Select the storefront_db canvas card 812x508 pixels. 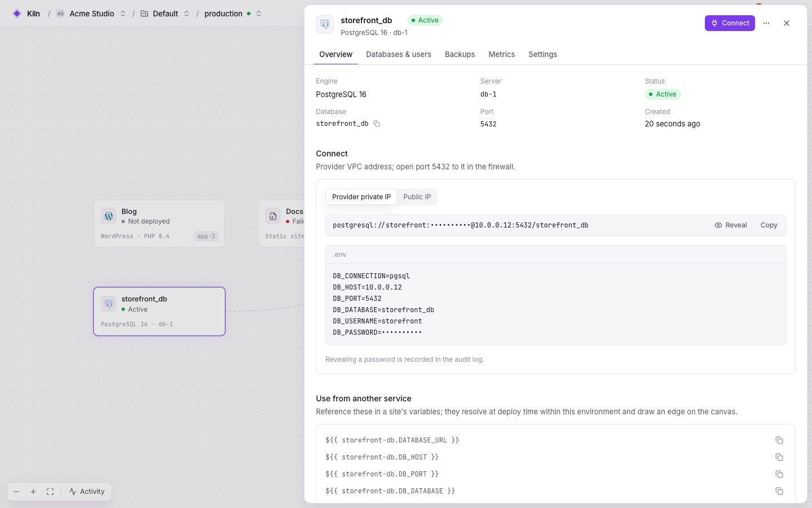click(159, 312)
